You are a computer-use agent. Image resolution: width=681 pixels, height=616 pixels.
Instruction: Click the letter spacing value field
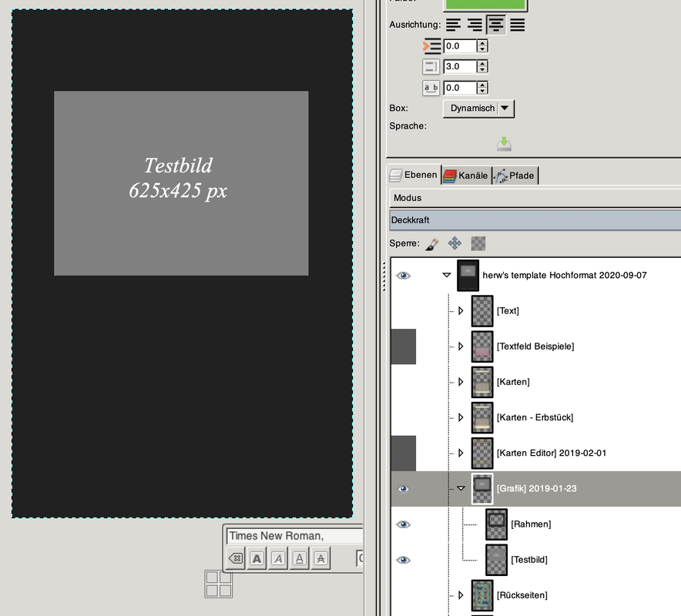460,88
